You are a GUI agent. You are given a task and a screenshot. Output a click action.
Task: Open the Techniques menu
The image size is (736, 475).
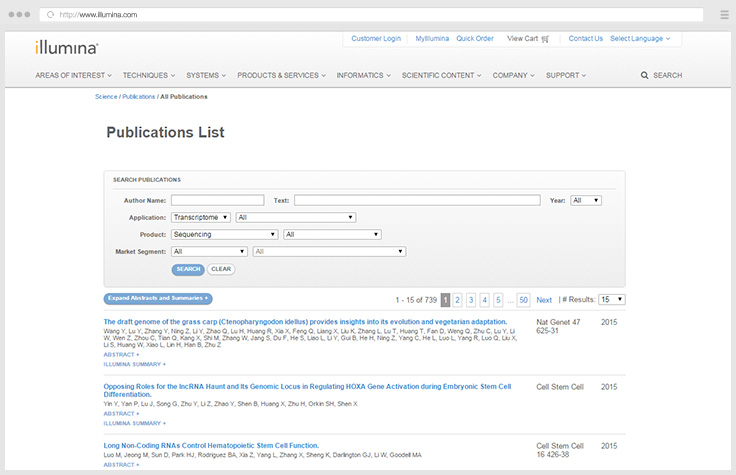coord(148,75)
